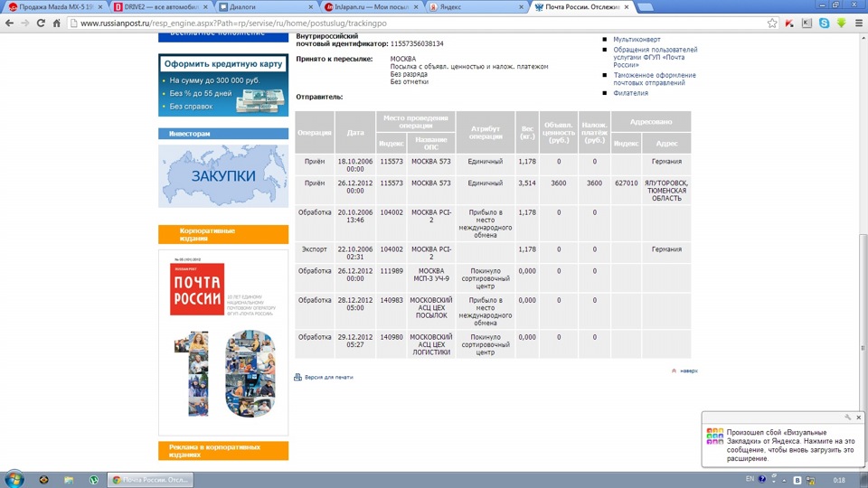Switch to Продажа Mazda MX-5 tab
This screenshot has height=488, width=868.
pyautogui.click(x=56, y=6)
